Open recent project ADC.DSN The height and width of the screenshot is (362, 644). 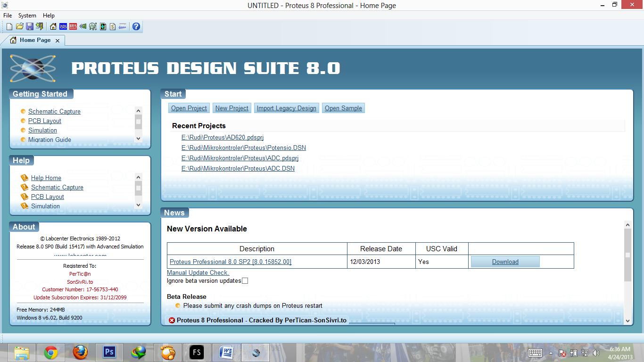coord(238,168)
